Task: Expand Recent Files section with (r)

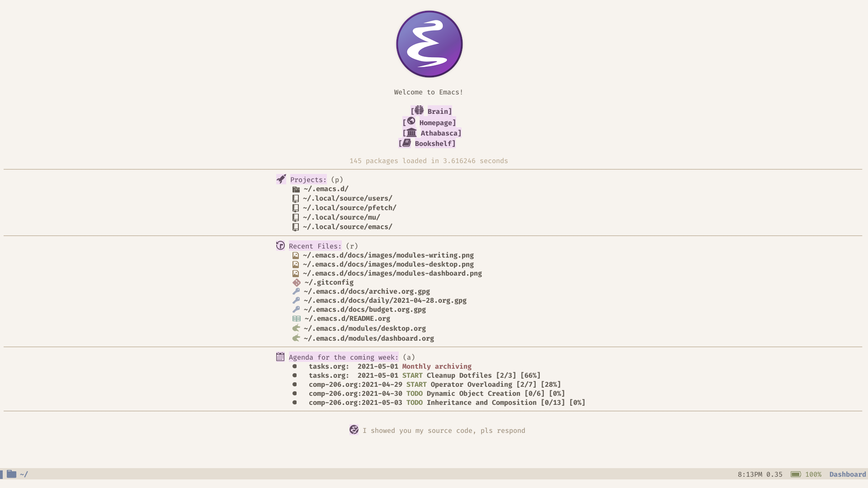Action: 315,246
